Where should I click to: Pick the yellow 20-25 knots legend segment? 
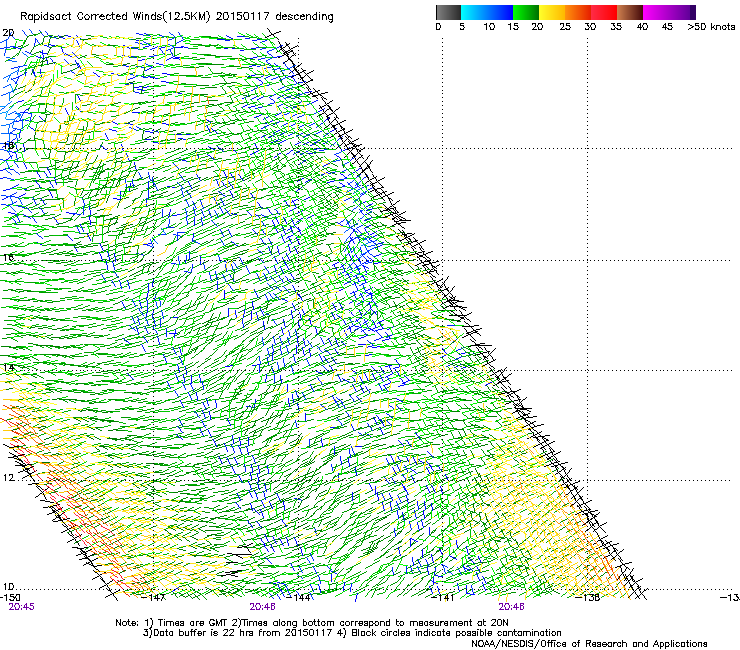point(552,12)
